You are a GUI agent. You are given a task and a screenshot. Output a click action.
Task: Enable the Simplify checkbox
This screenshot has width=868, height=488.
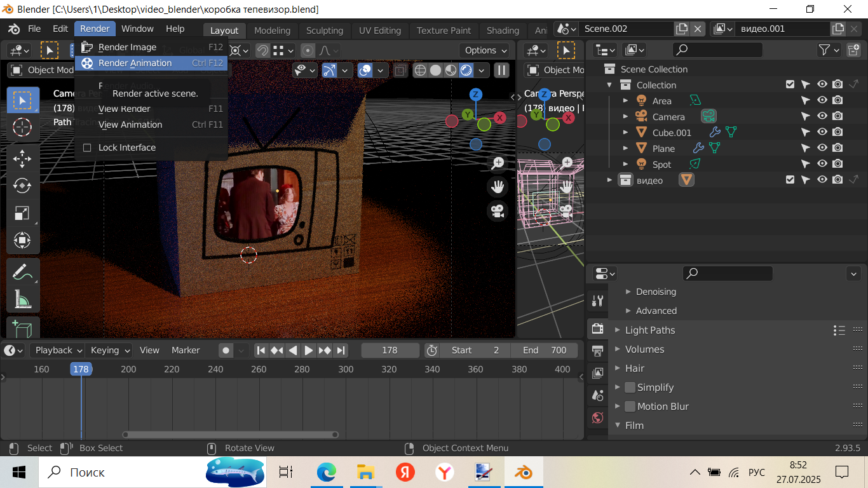point(630,388)
